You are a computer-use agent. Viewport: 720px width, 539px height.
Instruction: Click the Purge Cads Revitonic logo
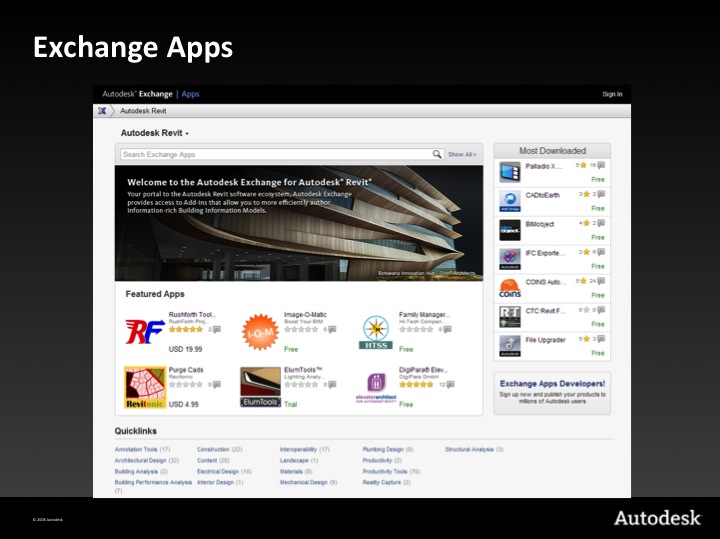pyautogui.click(x=145, y=387)
